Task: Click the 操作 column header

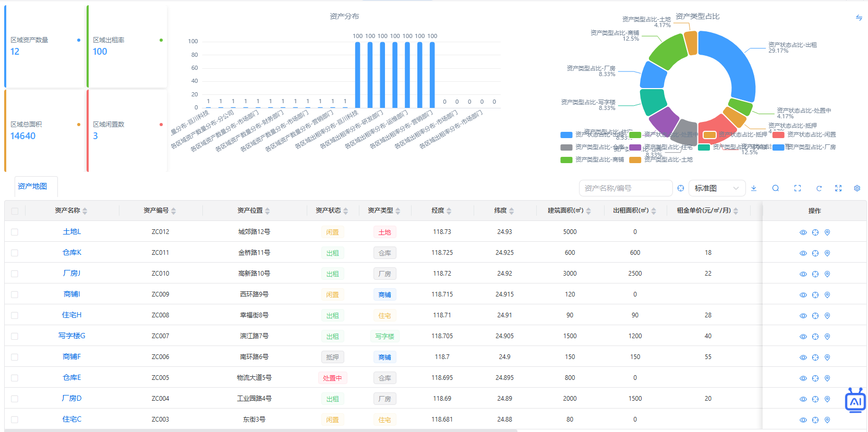Action: pyautogui.click(x=814, y=211)
